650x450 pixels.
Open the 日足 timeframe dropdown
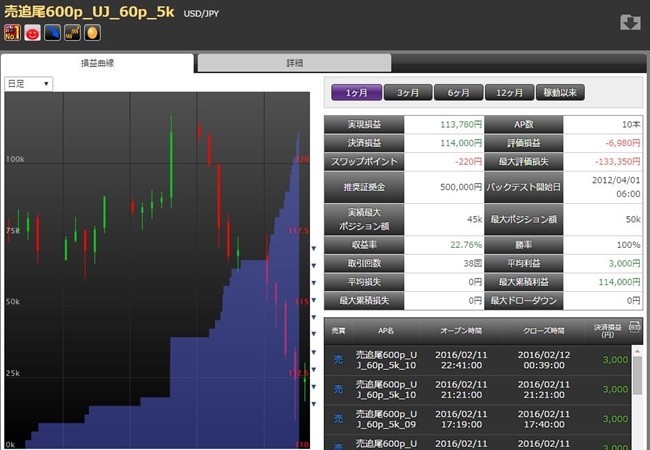(29, 84)
